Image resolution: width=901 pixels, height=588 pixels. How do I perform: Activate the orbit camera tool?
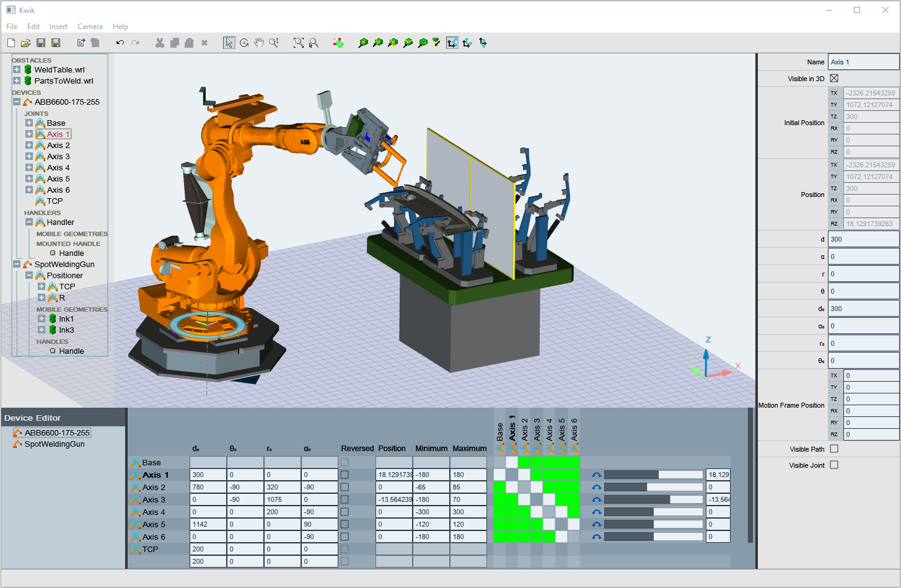[244, 42]
